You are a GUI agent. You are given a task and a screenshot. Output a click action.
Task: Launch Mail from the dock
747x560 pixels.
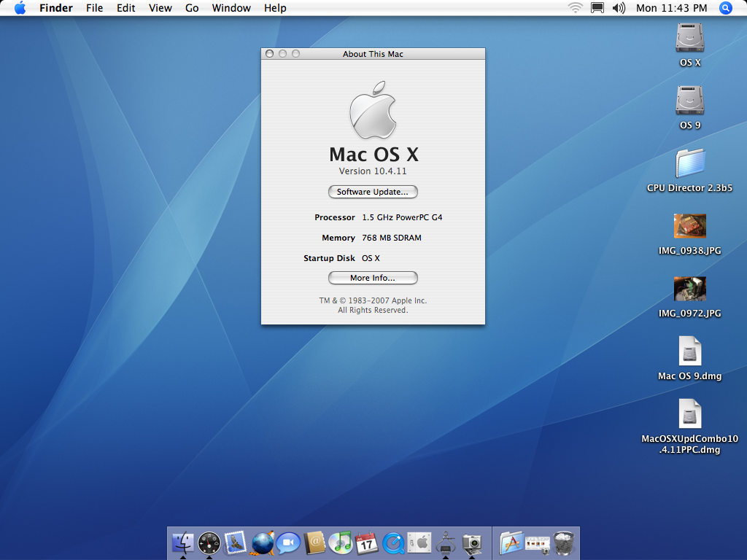[x=236, y=542]
